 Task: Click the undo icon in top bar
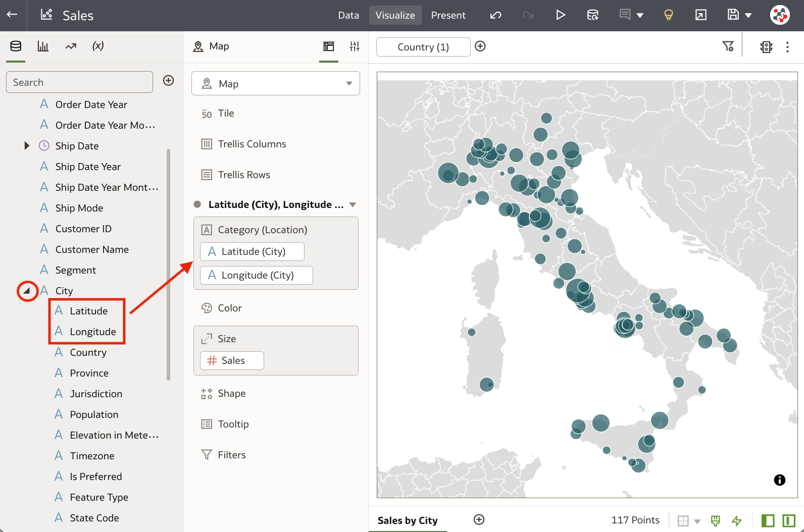(495, 15)
